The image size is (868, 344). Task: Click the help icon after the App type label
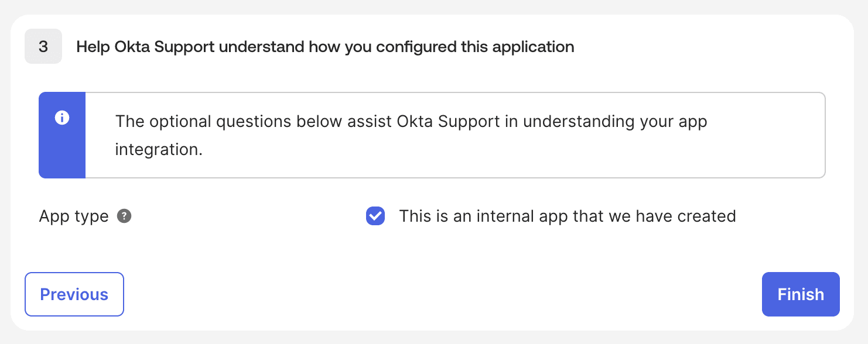click(x=124, y=216)
